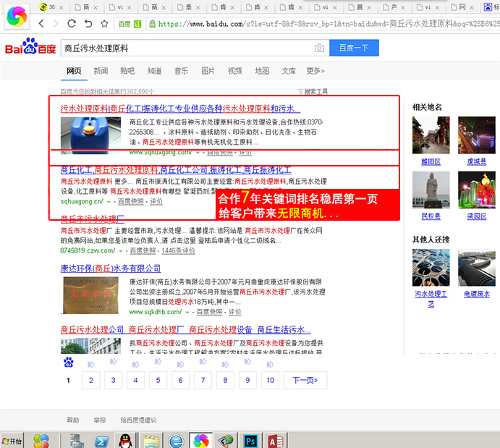Open Microsoft Access from taskbar

[276, 441]
